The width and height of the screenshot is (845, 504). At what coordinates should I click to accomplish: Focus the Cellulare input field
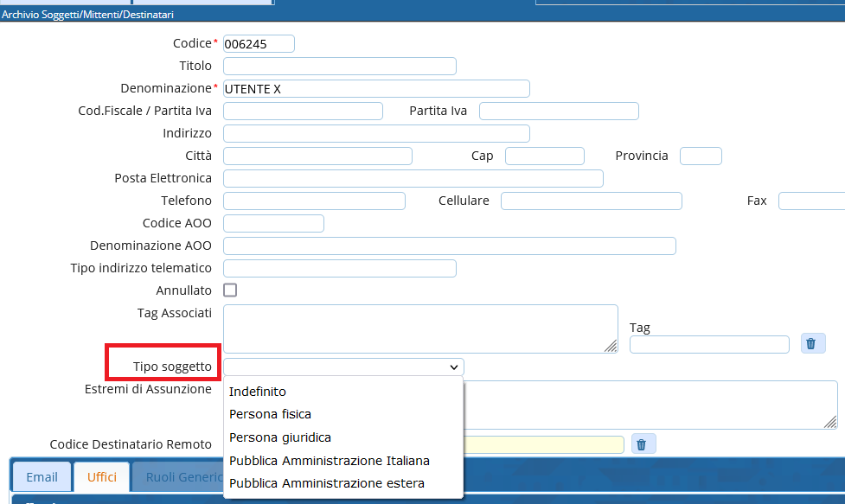tap(591, 201)
